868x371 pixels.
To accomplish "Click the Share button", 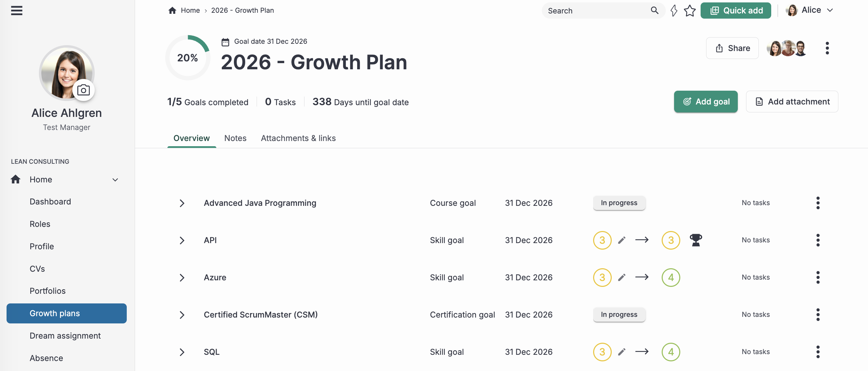I will coord(732,48).
